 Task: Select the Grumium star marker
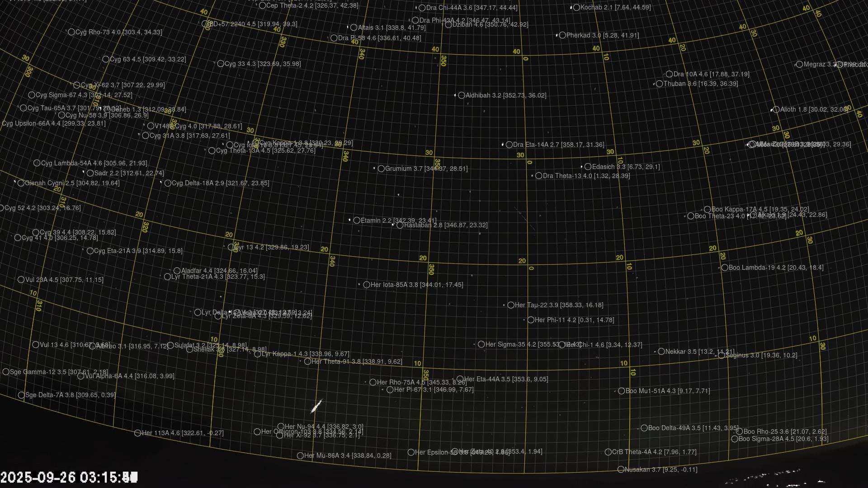(381, 169)
